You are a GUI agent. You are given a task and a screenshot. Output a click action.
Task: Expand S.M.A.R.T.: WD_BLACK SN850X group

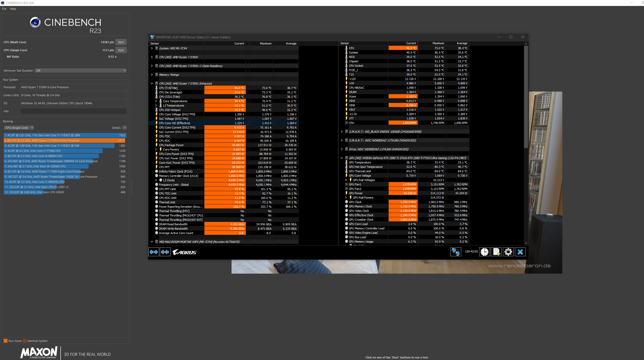(x=342, y=132)
